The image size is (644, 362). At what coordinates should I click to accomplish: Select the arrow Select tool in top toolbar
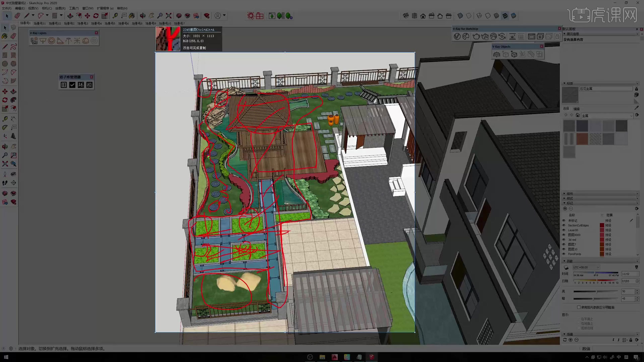[x=7, y=16]
